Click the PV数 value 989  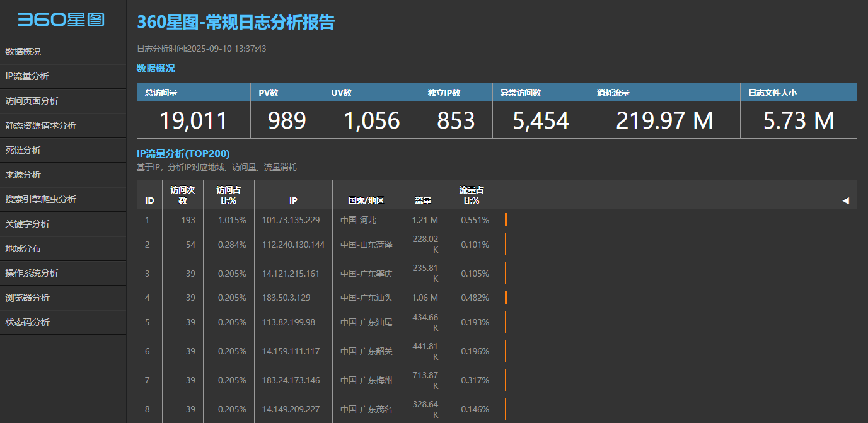pos(287,120)
